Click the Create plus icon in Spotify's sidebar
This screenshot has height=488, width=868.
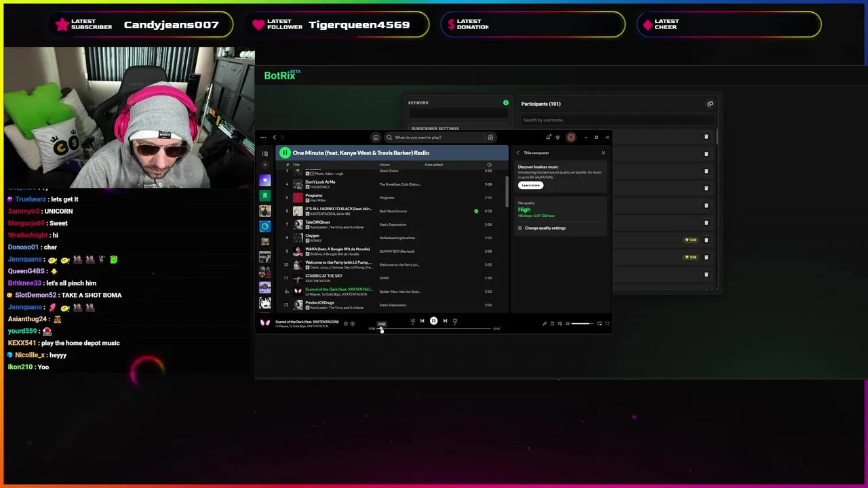tap(265, 165)
